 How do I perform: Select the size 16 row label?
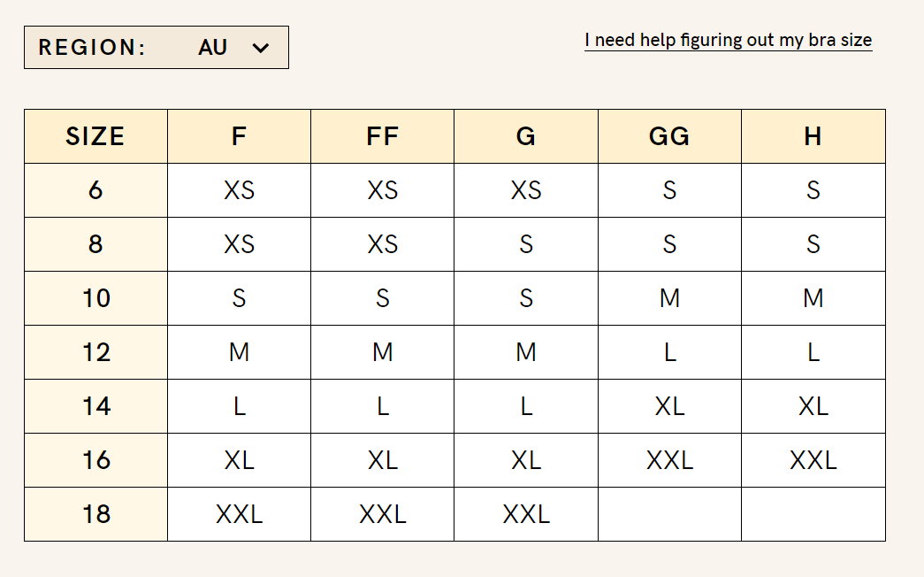coord(95,460)
